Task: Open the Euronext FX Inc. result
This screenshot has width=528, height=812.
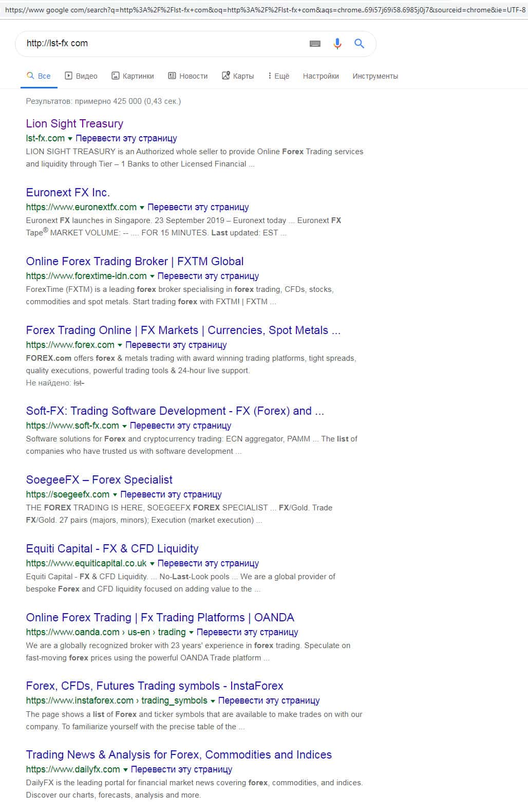Action: 68,192
